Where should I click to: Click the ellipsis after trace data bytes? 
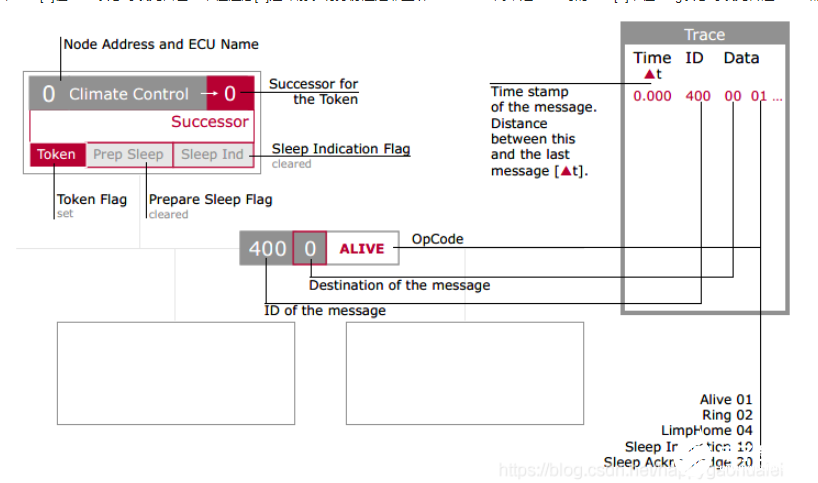coord(777,97)
